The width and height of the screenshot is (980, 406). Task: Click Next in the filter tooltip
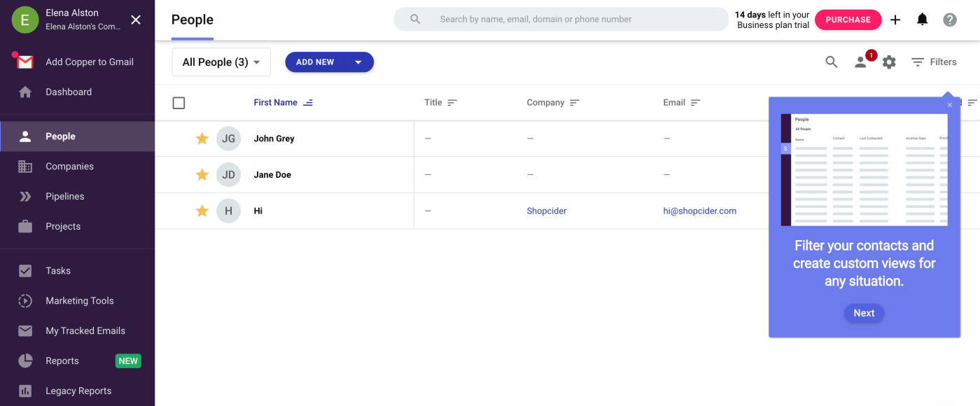click(864, 313)
